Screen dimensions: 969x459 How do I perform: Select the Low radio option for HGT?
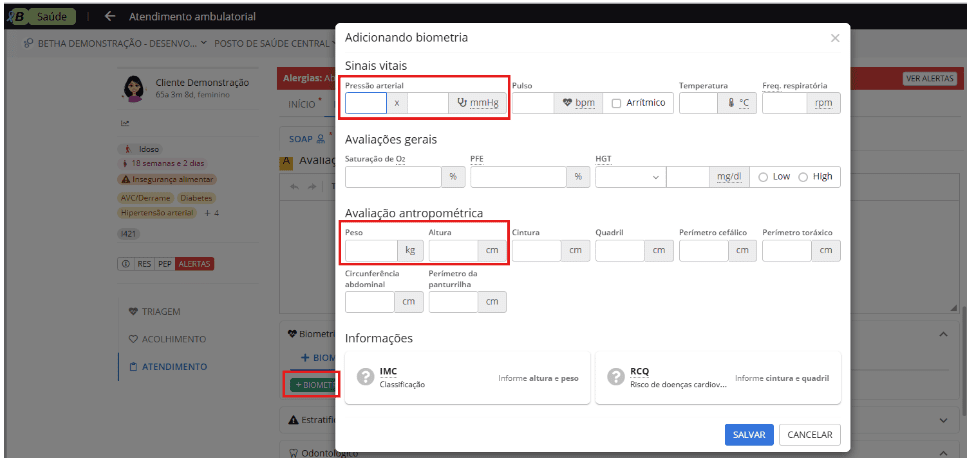[764, 177]
